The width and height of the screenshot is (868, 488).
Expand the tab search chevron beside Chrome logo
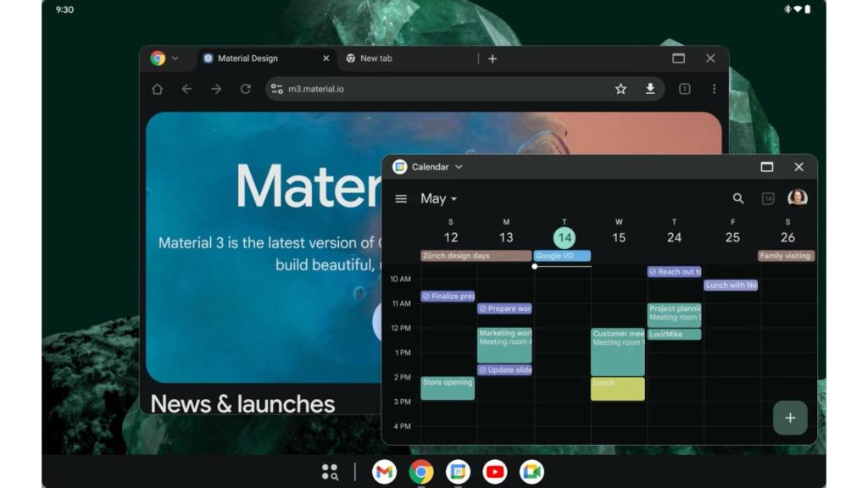pos(175,58)
